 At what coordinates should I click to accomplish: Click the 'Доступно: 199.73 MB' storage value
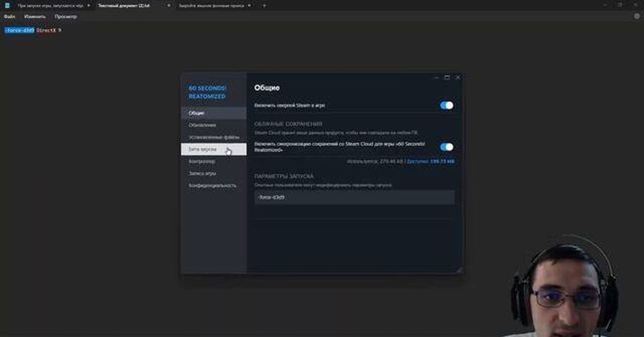(430, 161)
